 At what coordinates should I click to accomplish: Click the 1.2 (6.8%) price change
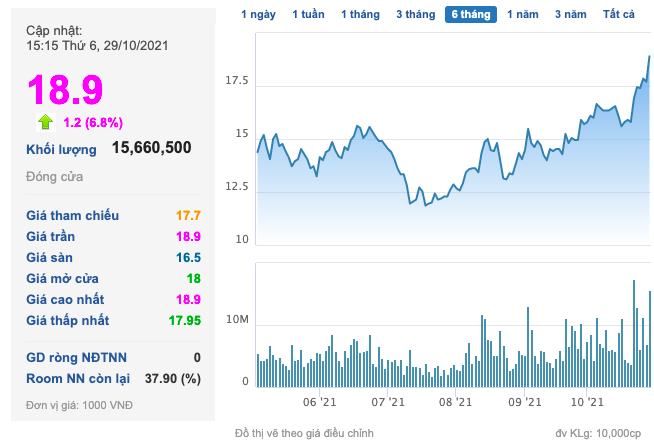[93, 123]
